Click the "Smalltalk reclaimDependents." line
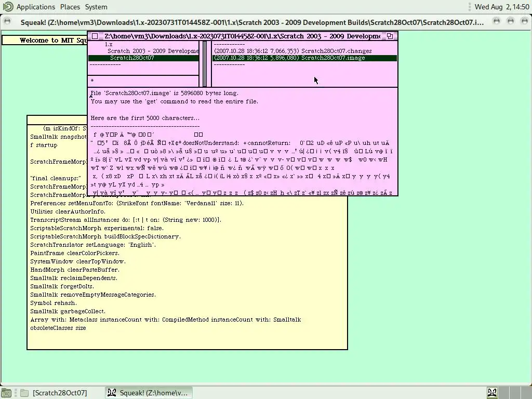Viewport: 532px width, 399px height. (x=74, y=278)
